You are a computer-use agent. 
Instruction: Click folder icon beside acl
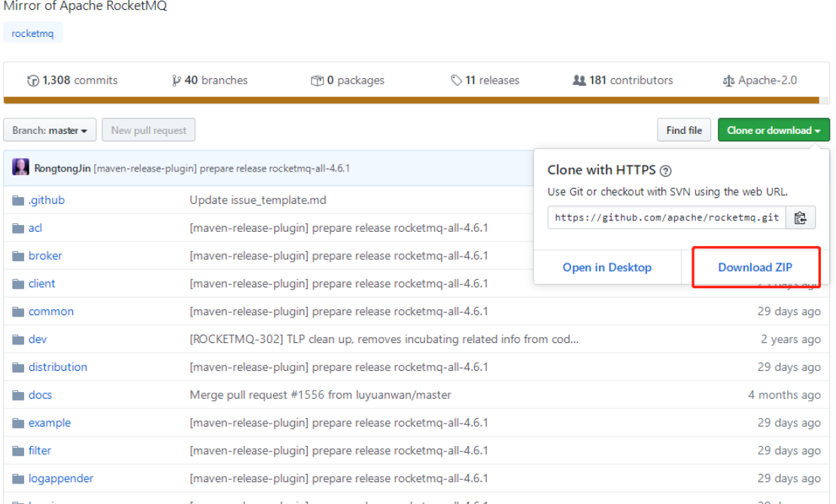[x=18, y=228]
